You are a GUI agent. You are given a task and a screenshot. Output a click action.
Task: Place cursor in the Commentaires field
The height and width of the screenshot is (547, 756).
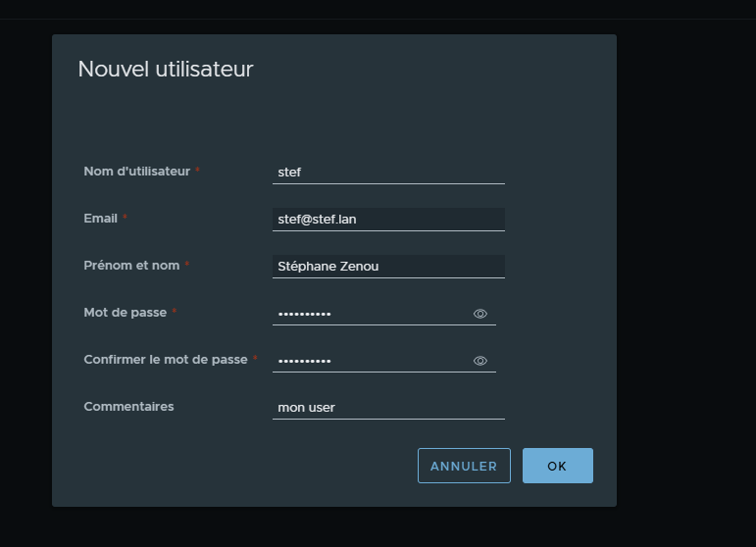pyautogui.click(x=388, y=407)
